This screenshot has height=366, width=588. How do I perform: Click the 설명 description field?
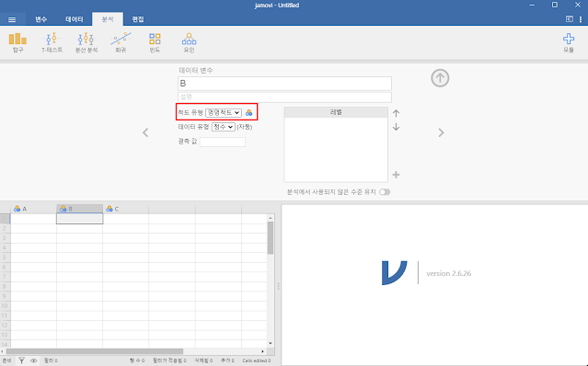pyautogui.click(x=284, y=97)
